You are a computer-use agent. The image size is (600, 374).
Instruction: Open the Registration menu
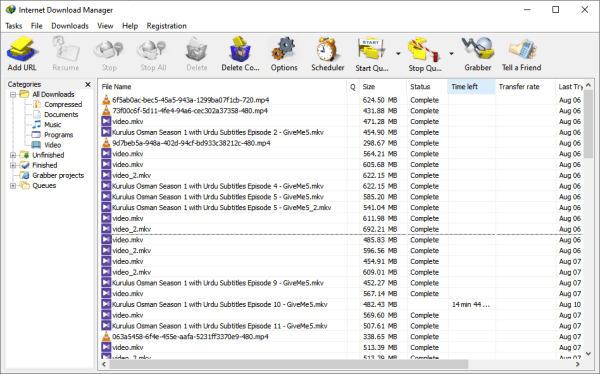click(x=166, y=26)
